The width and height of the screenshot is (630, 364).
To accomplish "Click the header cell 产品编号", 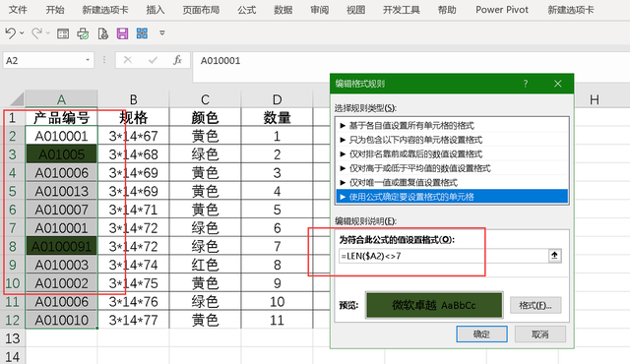I will pyautogui.click(x=61, y=118).
